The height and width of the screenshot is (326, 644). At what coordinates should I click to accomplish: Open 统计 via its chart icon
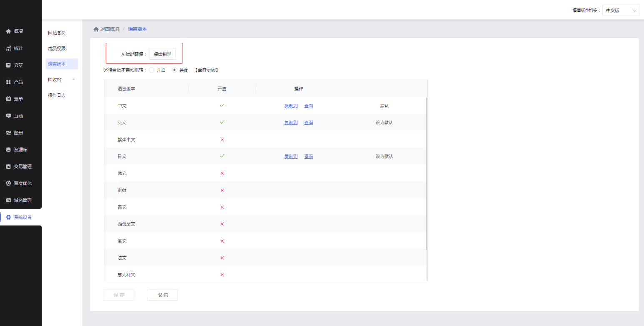click(8, 48)
